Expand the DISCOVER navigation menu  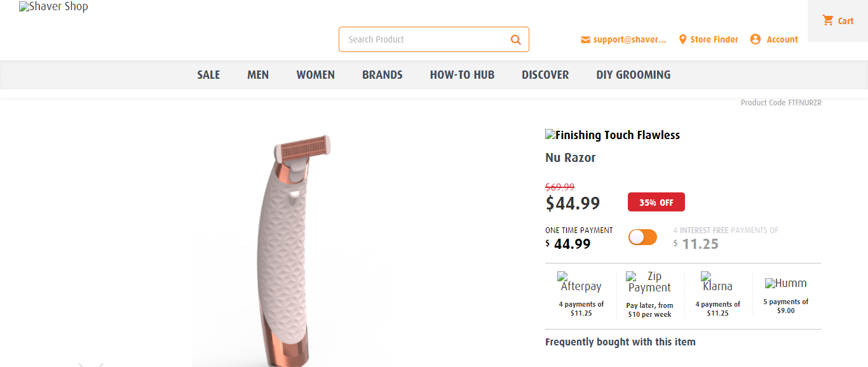point(545,75)
